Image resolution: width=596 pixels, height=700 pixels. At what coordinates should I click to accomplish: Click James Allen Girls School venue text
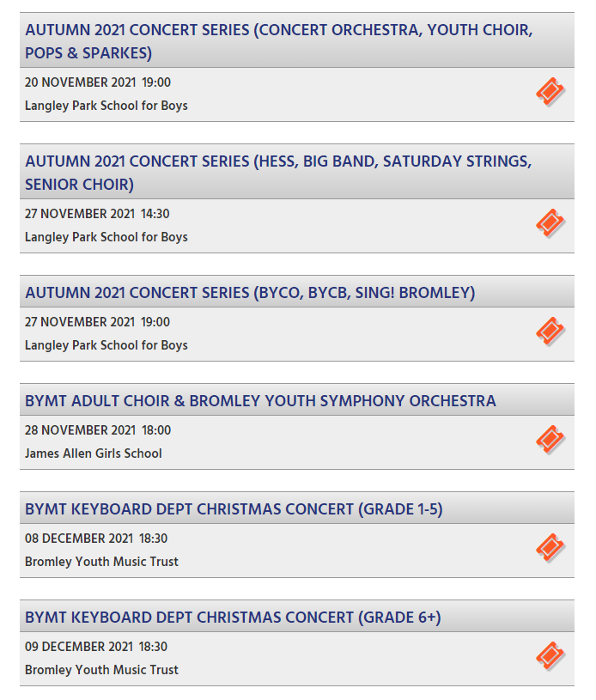tap(93, 453)
